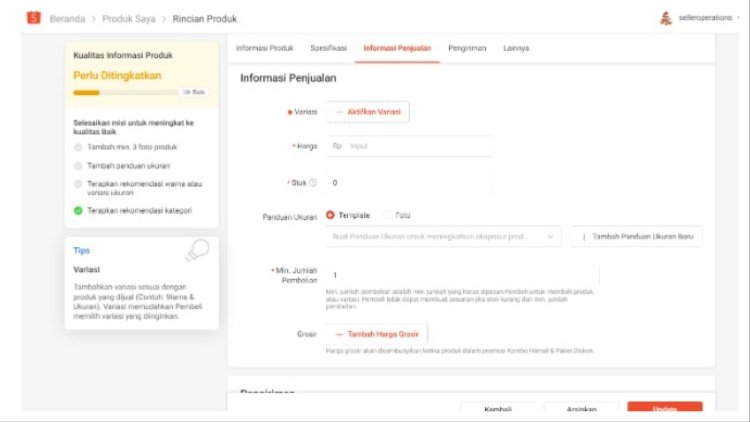Select the Foto radio option
The width and height of the screenshot is (750, 422).
387,215
